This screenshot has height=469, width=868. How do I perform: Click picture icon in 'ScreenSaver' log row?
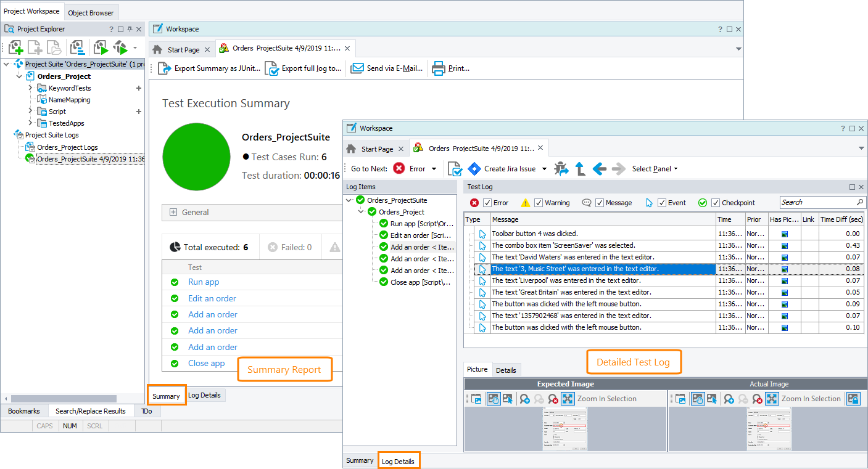click(784, 245)
